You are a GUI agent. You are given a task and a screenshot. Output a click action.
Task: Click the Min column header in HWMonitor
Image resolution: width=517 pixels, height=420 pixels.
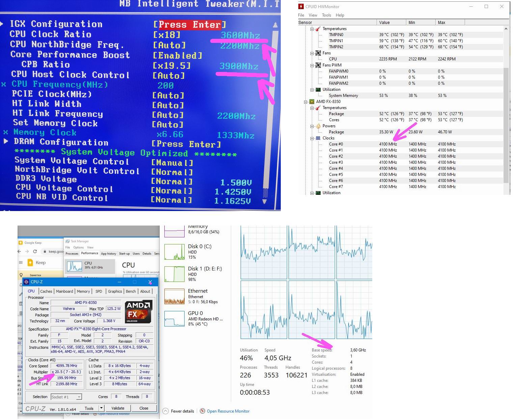pos(421,23)
